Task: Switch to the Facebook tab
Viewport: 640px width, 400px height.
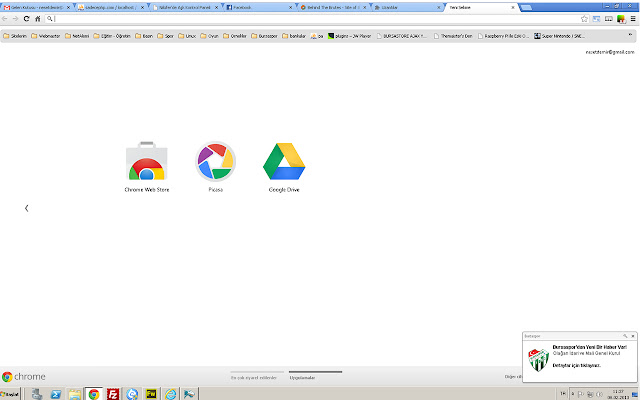Action: [260, 7]
